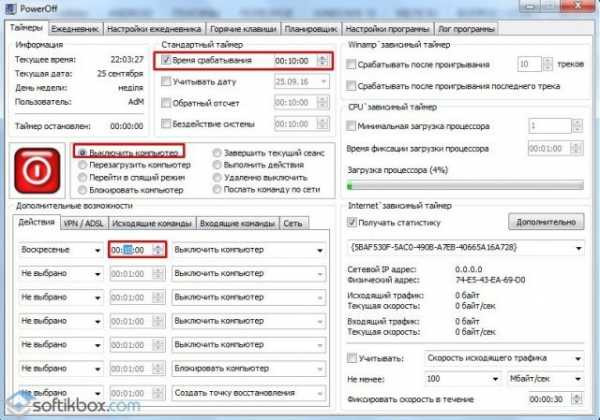Select 'Блокировать компьютер' radio option

(x=82, y=190)
